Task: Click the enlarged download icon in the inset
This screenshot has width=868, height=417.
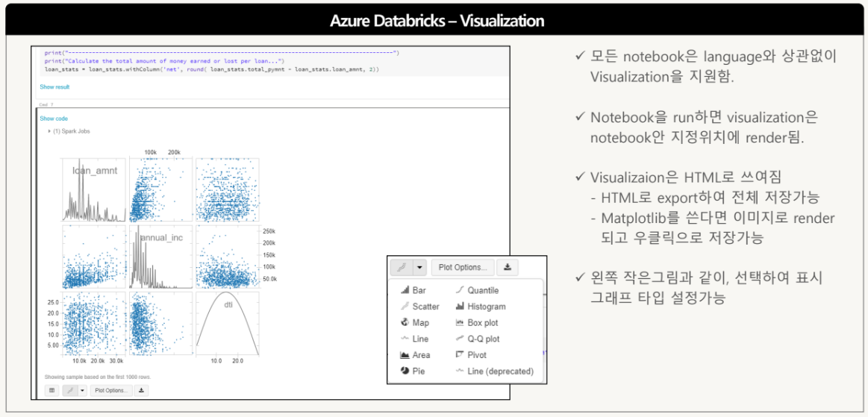Action: (x=507, y=268)
